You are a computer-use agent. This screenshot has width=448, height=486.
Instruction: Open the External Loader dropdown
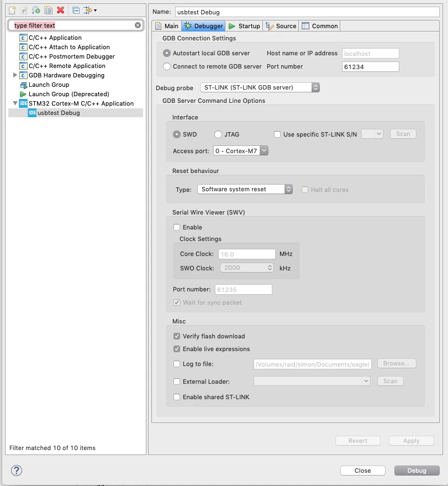coord(312,381)
